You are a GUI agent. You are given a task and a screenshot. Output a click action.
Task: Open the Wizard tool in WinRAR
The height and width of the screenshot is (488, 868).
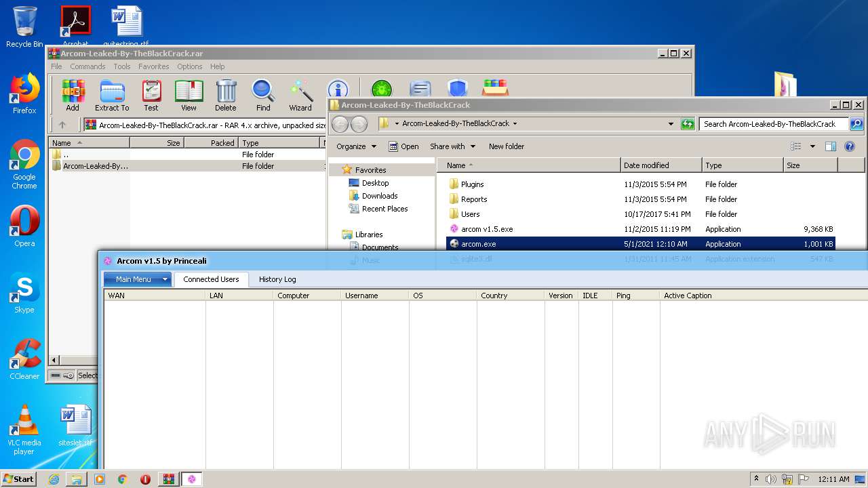click(300, 96)
